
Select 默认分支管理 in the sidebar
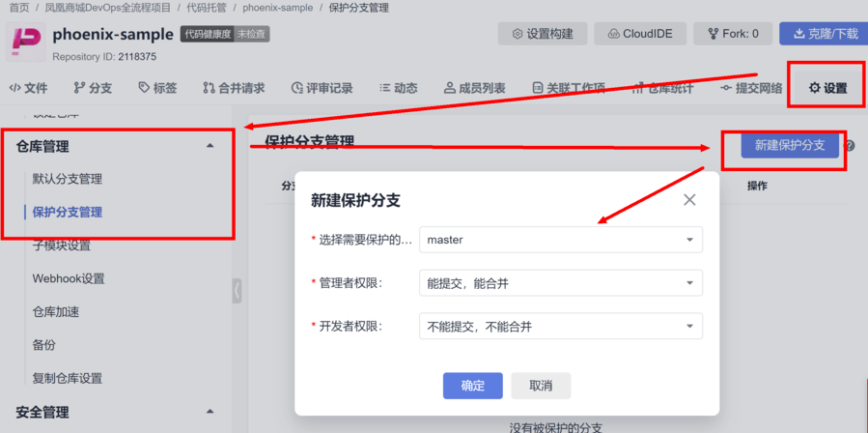pyautogui.click(x=67, y=179)
